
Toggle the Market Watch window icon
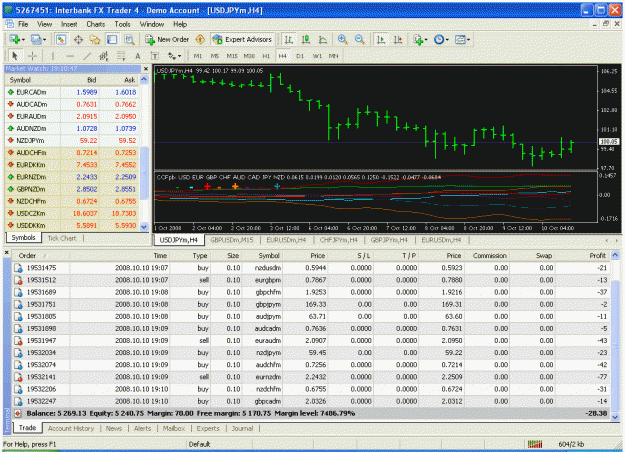click(x=61, y=39)
